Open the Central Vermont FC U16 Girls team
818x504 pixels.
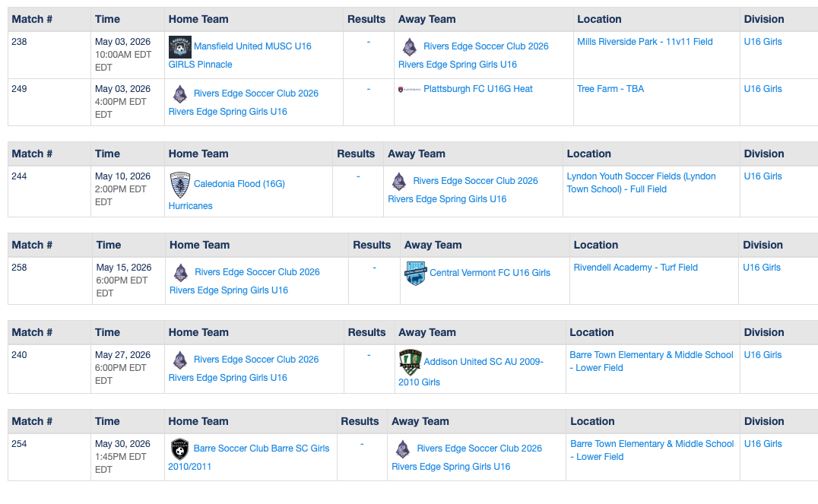[x=490, y=273]
